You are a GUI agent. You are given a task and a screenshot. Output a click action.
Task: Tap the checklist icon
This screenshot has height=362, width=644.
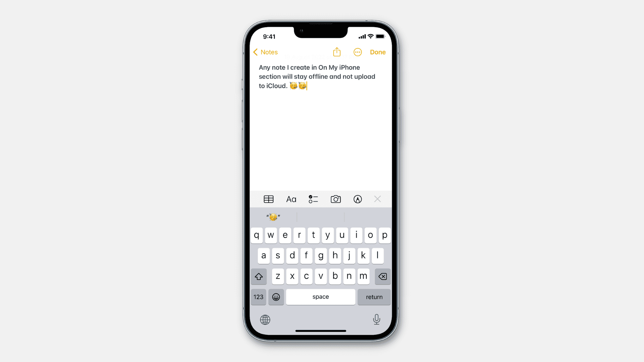pos(314,199)
